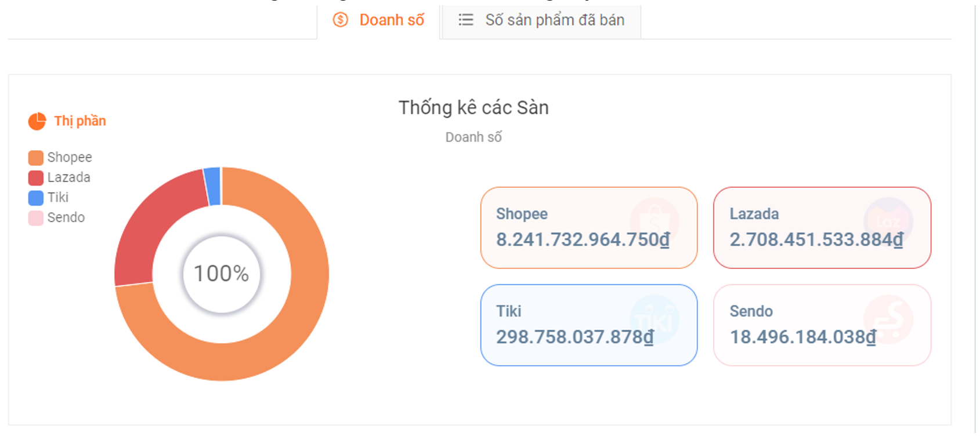The height and width of the screenshot is (436, 980).
Task: Open the Lazada revenue card
Action: (x=822, y=227)
